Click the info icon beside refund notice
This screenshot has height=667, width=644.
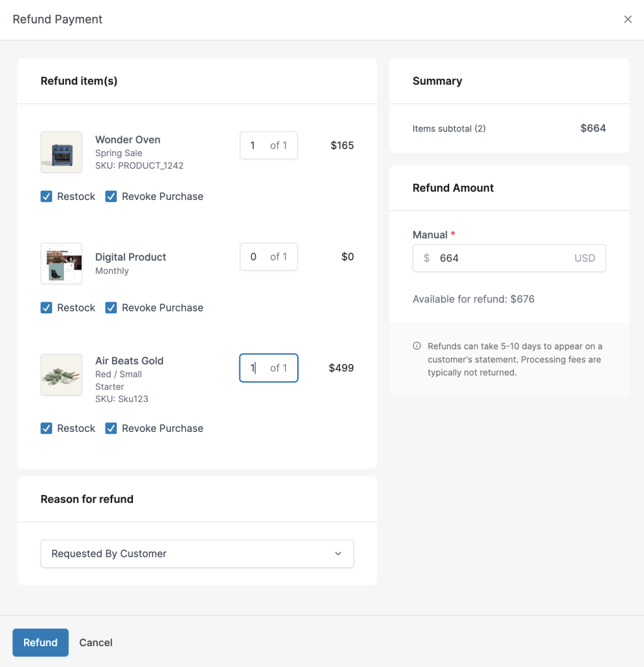click(417, 347)
